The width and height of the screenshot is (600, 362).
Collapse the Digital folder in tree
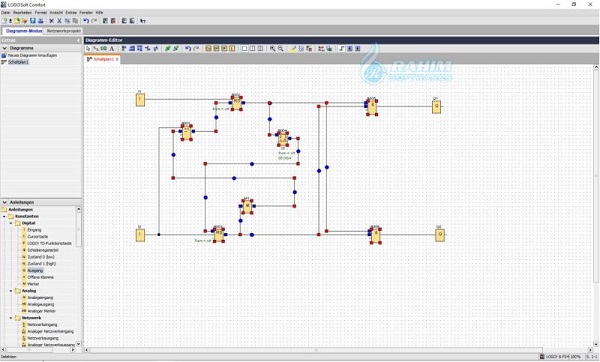coord(11,223)
